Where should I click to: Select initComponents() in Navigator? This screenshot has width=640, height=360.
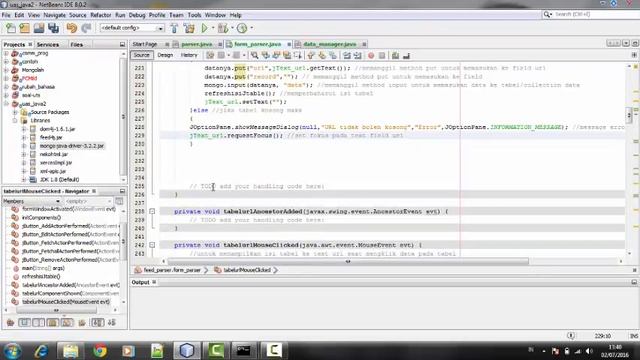(41, 218)
